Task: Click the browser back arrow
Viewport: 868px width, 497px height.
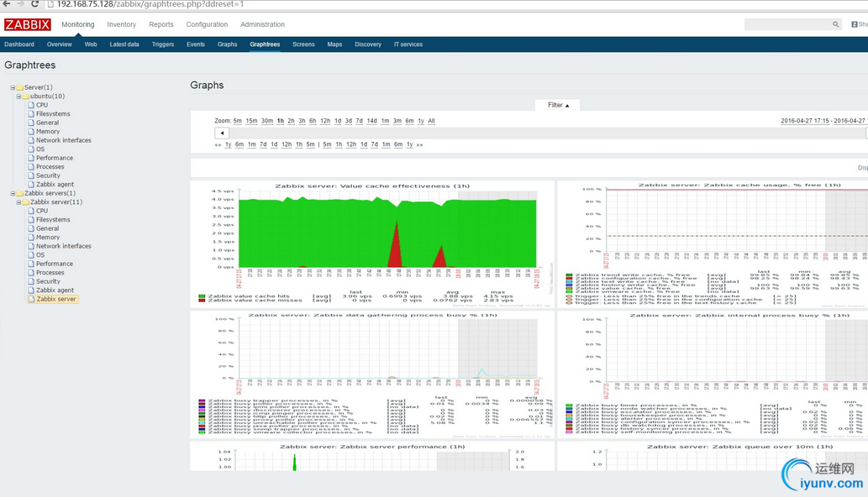Action: pyautogui.click(x=7, y=4)
